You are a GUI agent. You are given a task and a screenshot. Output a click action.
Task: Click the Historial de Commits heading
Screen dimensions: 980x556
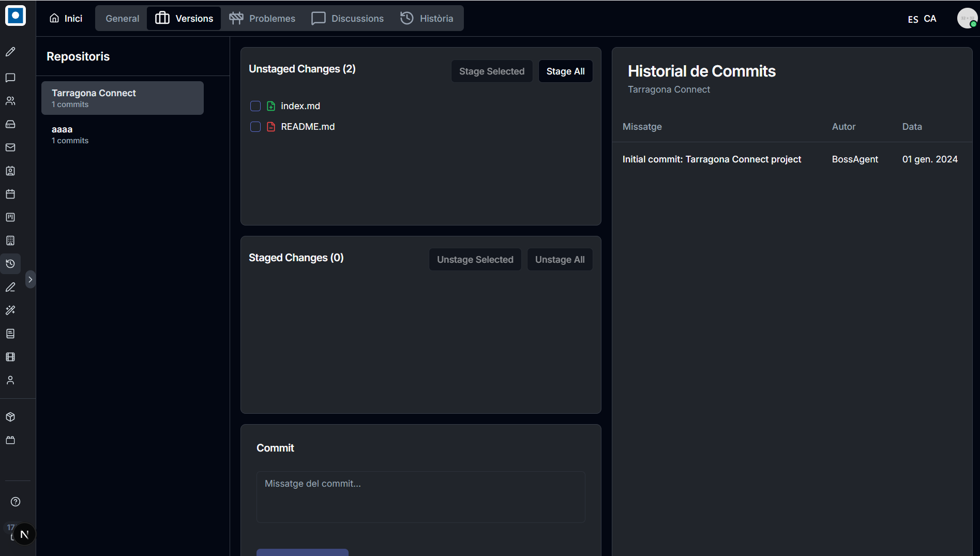coord(701,71)
